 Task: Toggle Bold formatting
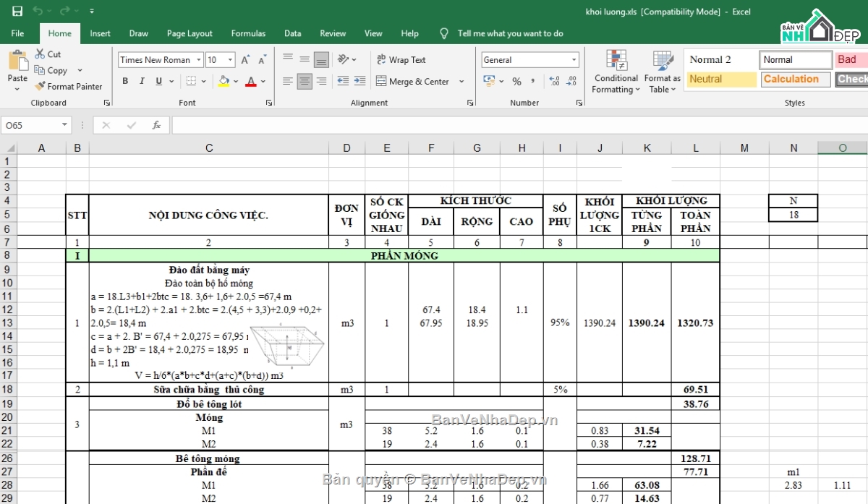125,82
